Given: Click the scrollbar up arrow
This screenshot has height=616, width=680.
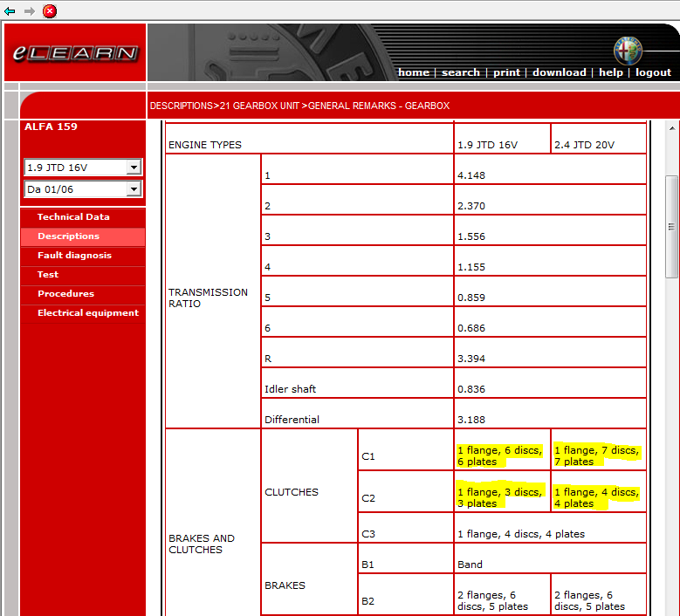Looking at the screenshot, I should point(672,128).
